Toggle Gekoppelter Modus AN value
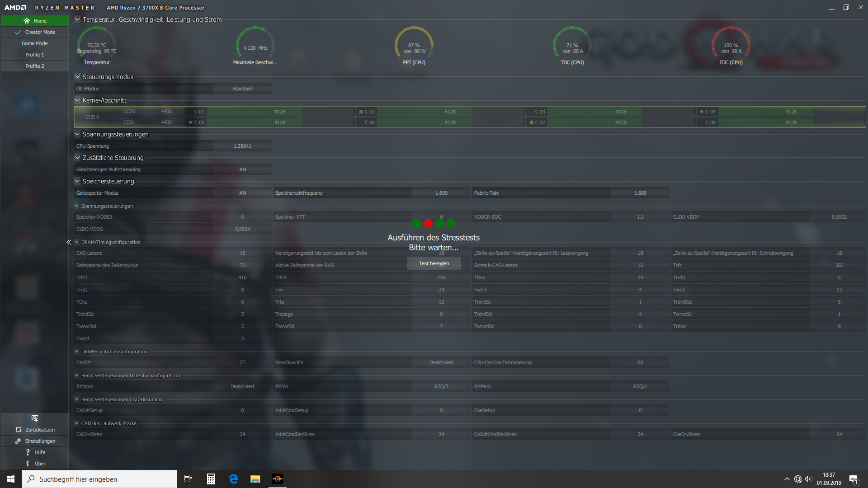The width and height of the screenshot is (868, 488). [242, 193]
